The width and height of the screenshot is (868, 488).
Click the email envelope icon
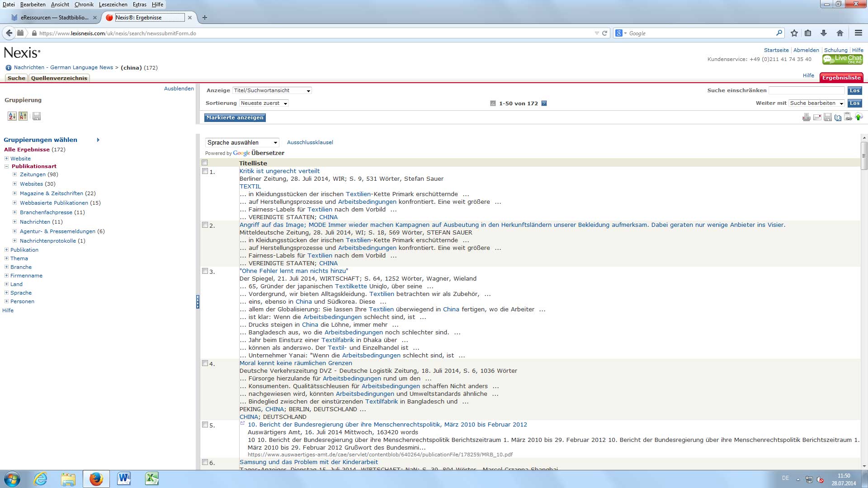(817, 117)
